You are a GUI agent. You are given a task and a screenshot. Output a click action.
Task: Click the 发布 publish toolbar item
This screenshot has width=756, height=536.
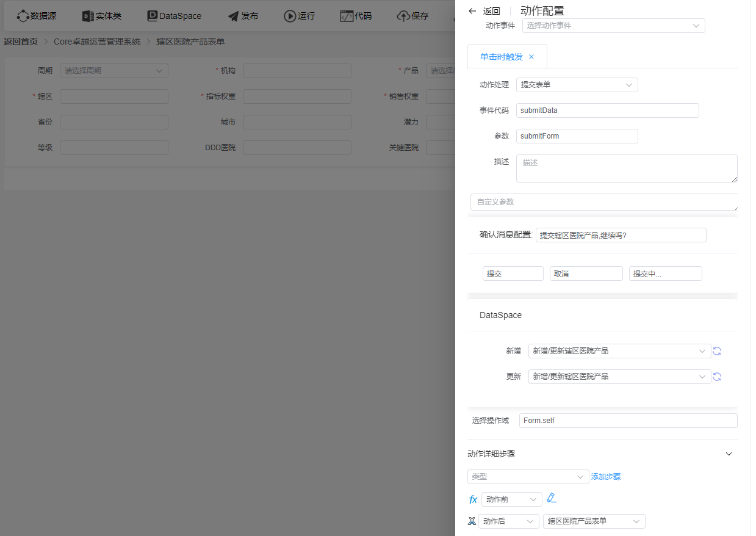[243, 16]
